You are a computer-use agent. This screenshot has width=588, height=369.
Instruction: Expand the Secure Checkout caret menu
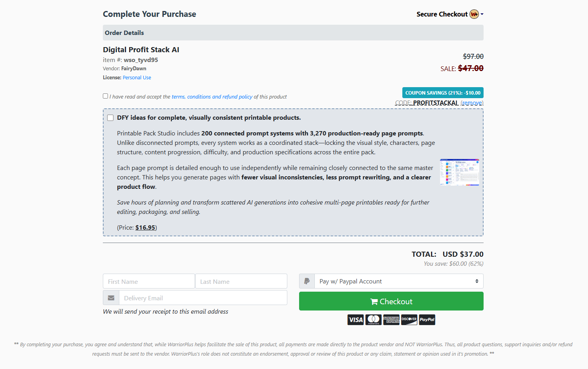(x=482, y=14)
